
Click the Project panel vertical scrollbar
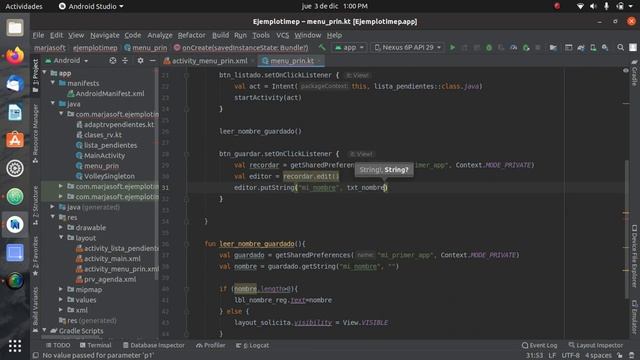156,173
